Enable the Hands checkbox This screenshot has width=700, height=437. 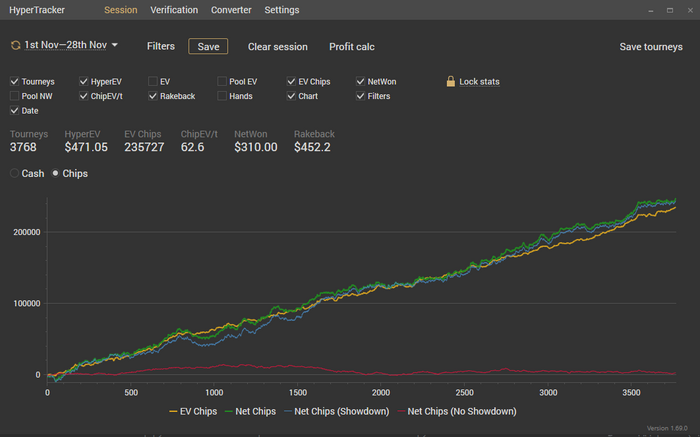pos(222,96)
